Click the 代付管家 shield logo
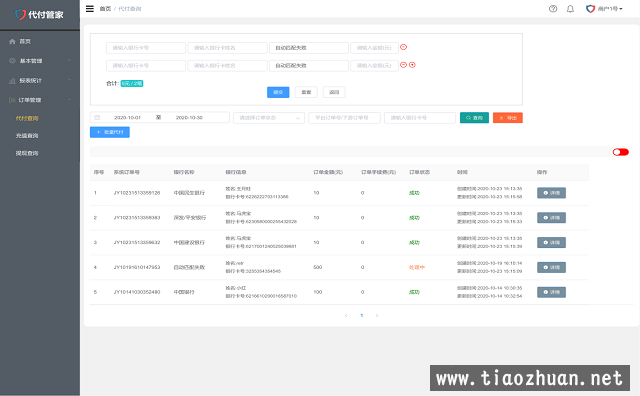The width and height of the screenshot is (640, 396). [20, 15]
